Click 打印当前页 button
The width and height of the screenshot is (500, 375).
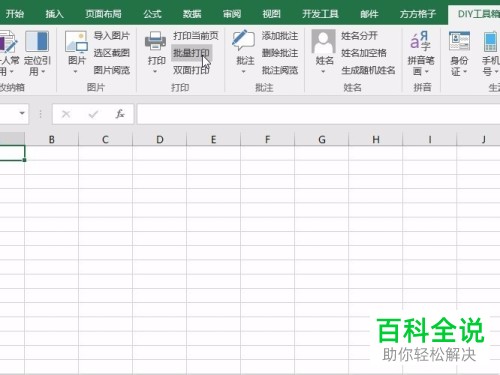tap(196, 36)
